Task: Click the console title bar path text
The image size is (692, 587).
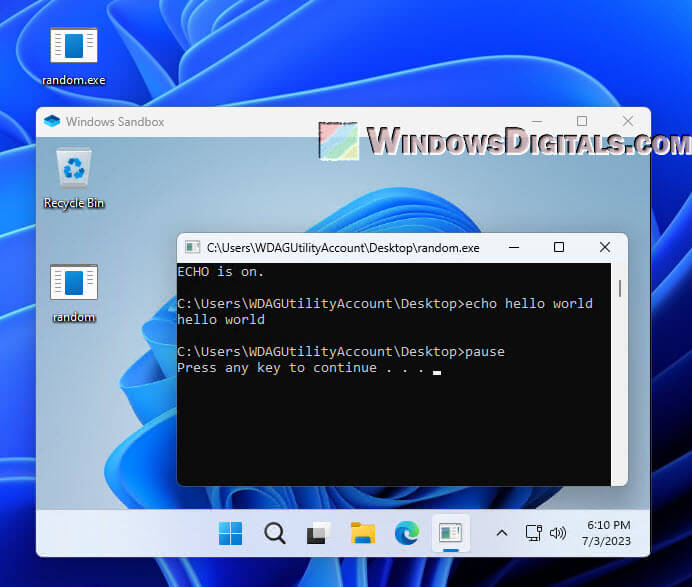Action: pos(343,248)
